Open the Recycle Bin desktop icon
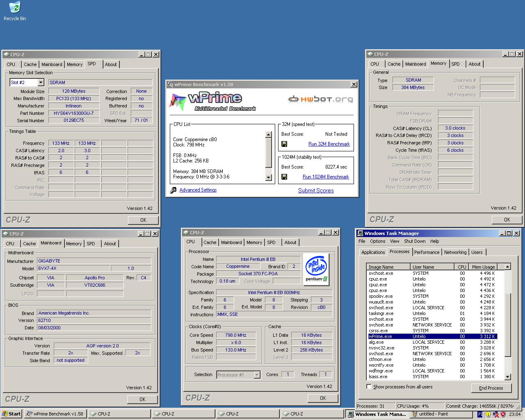This screenshot has width=525, height=420. [x=15, y=11]
